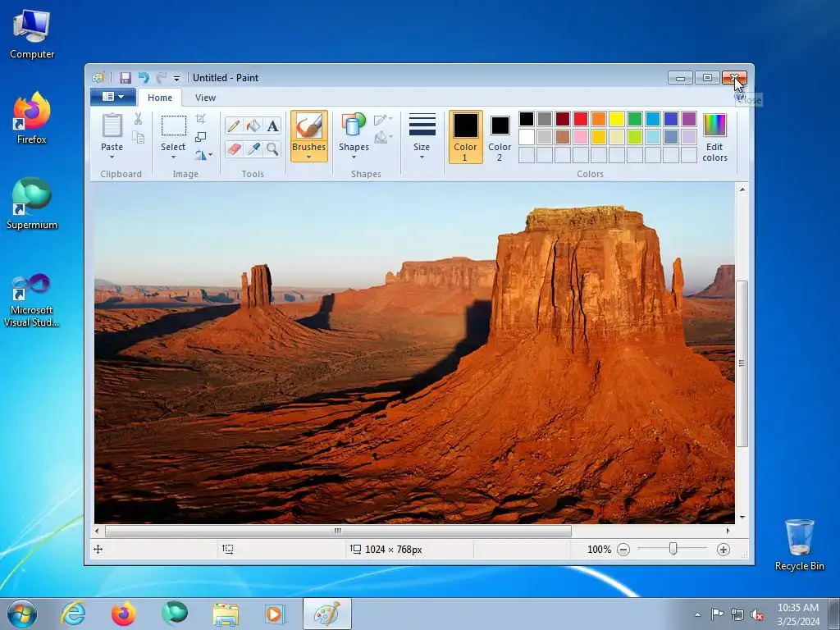Expand the Paste dropdown arrow
The width and height of the screenshot is (840, 630).
pos(112,157)
